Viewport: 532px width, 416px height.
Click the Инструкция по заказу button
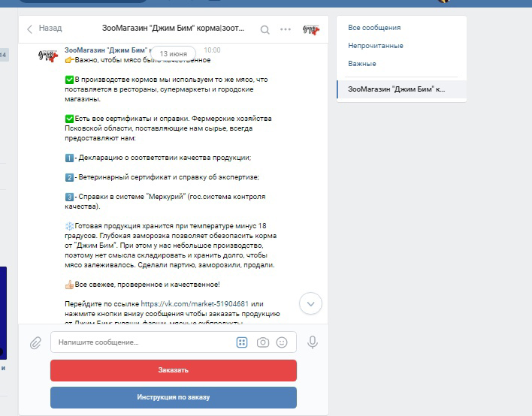pos(174,397)
